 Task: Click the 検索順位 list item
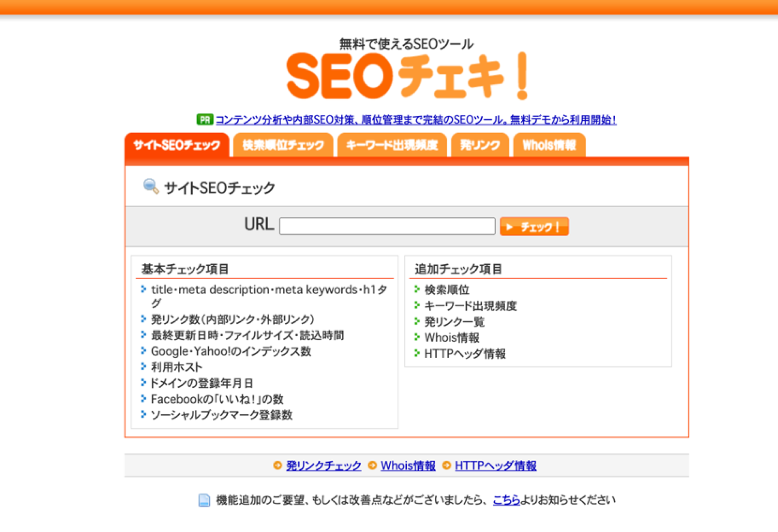(447, 290)
